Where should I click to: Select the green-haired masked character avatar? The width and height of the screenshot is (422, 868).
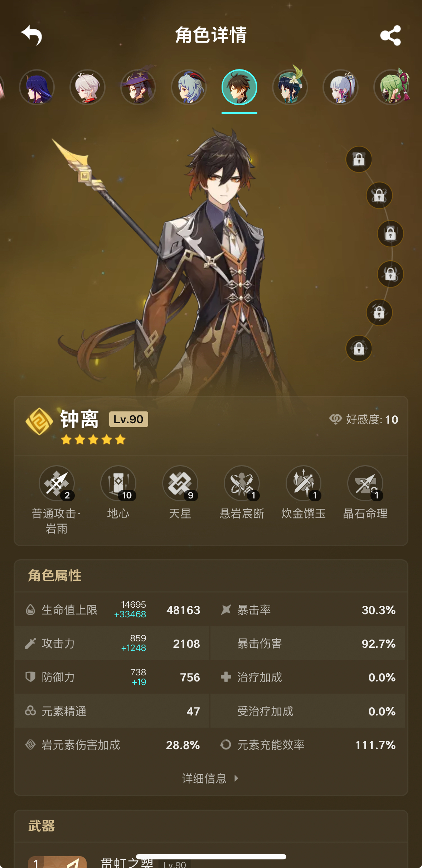point(392,87)
